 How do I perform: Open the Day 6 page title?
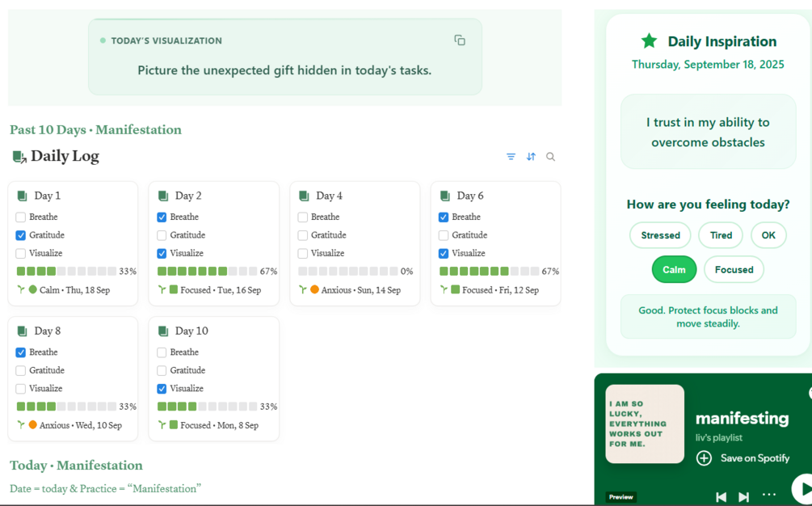point(470,196)
